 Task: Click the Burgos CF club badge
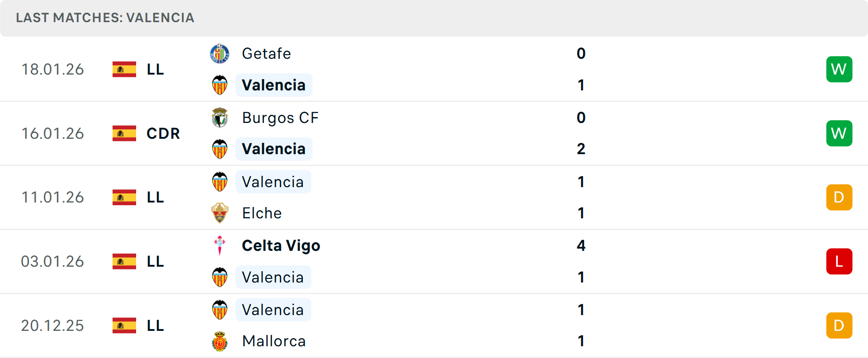tap(220, 118)
